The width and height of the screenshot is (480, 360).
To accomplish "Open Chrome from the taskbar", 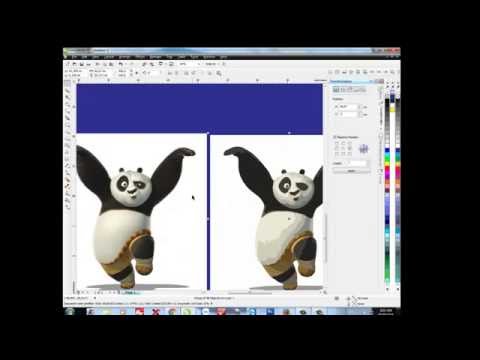I will click(x=172, y=312).
